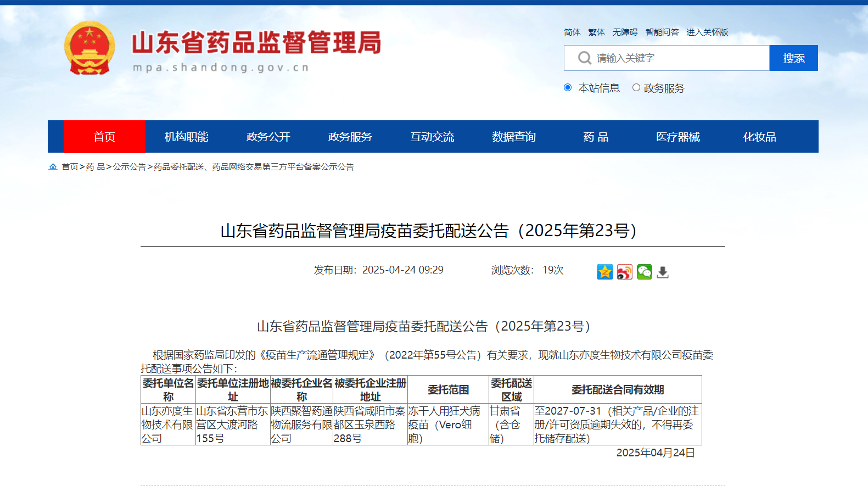Click the 委托配送区域 table header
This screenshot has height=497, width=868.
pyautogui.click(x=511, y=390)
